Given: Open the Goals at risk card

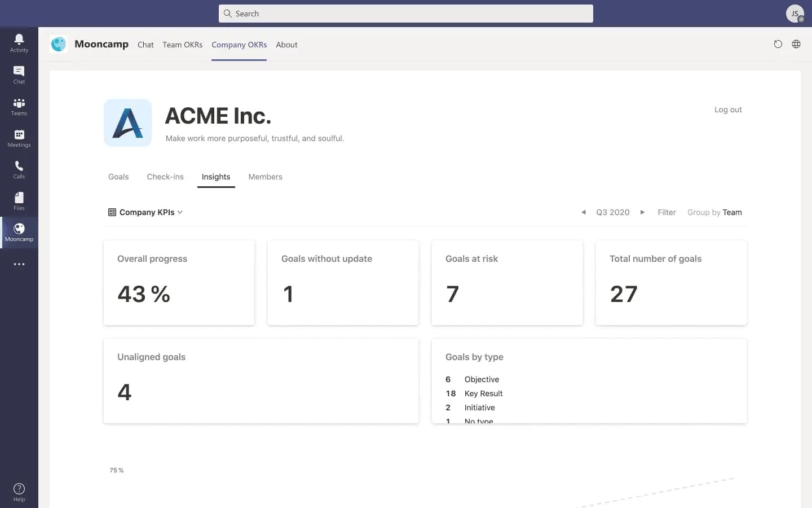Looking at the screenshot, I should 507,283.
